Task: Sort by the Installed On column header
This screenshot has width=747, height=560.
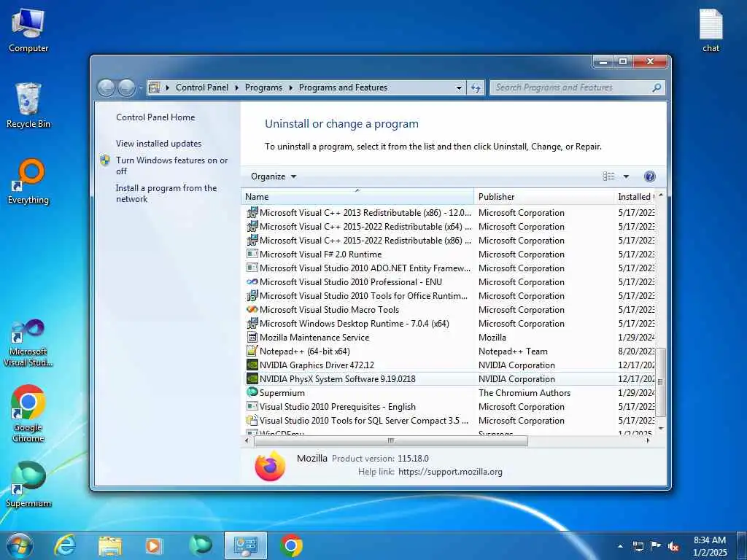Action: click(x=635, y=197)
